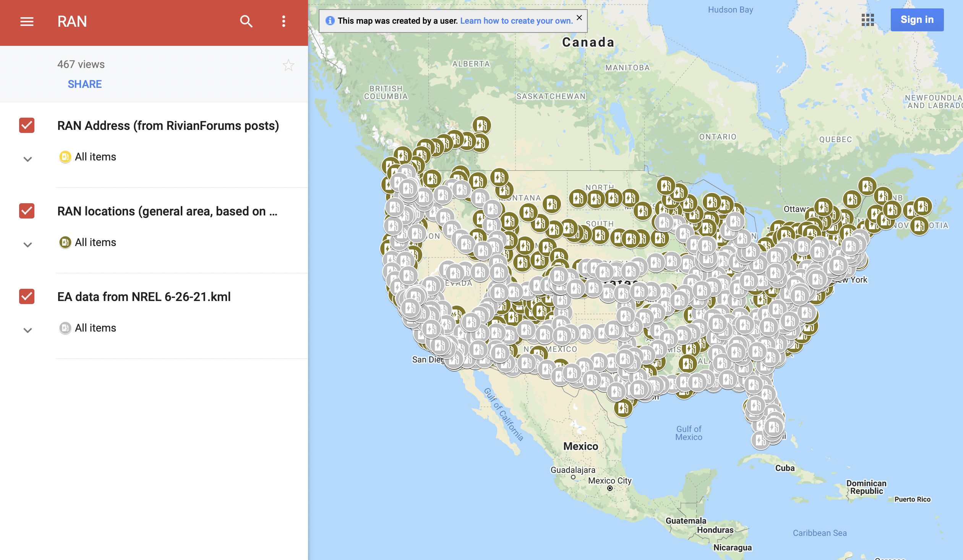The height and width of the screenshot is (560, 963).
Task: Click the charger marker on the Texas Gulf coast
Action: (623, 408)
